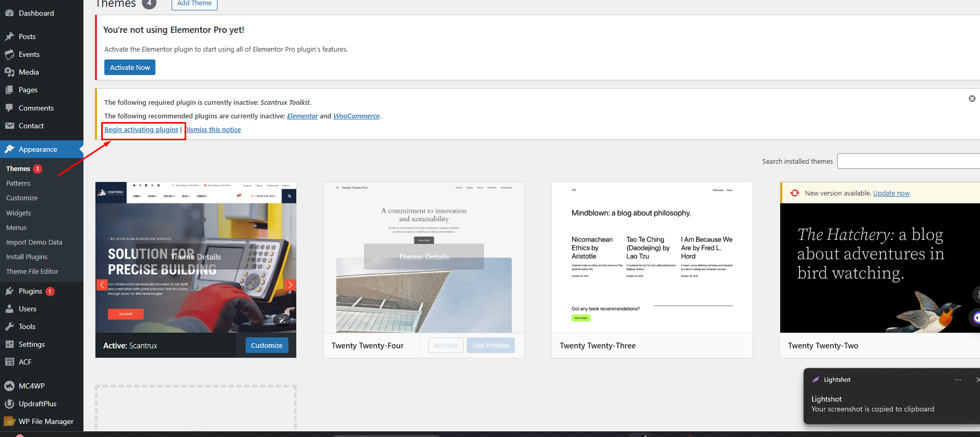
Task: Click the update refresh icon on Twenty Twenty-Two
Action: (795, 193)
